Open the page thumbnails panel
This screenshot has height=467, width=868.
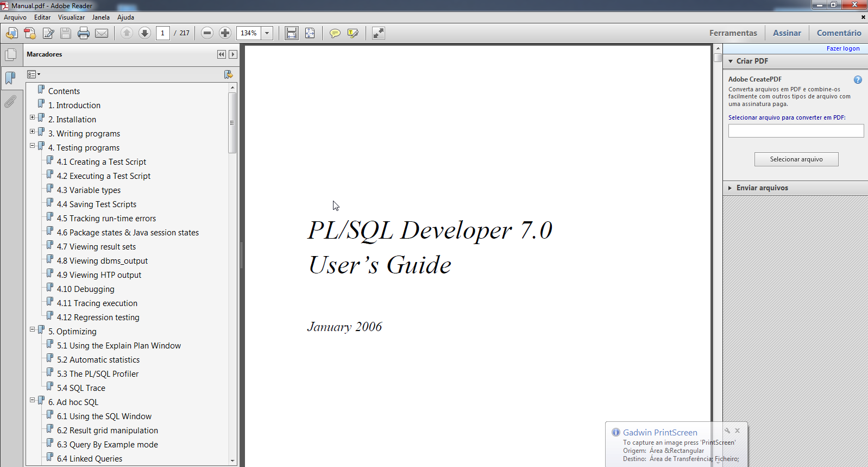10,55
